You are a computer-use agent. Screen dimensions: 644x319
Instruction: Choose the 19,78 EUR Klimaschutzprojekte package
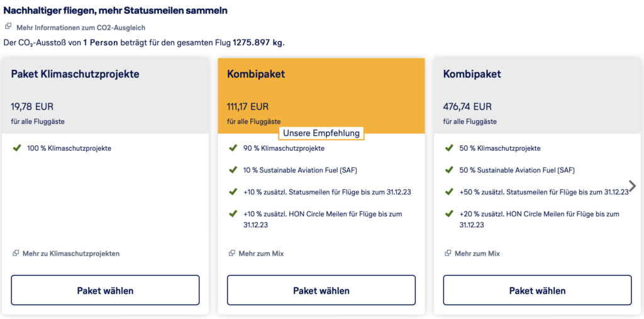(105, 291)
